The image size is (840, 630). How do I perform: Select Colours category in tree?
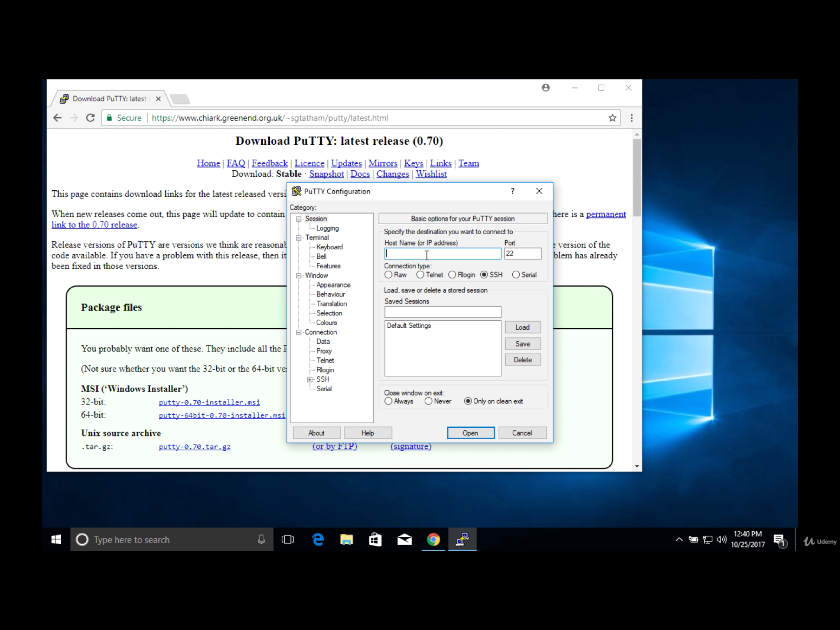pyautogui.click(x=326, y=323)
